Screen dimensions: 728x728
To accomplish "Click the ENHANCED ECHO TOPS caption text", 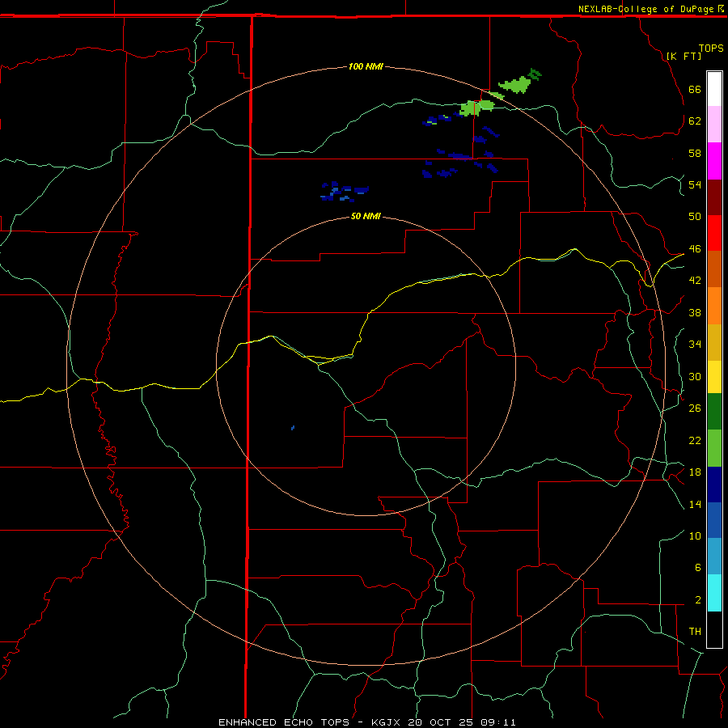I will [284, 722].
